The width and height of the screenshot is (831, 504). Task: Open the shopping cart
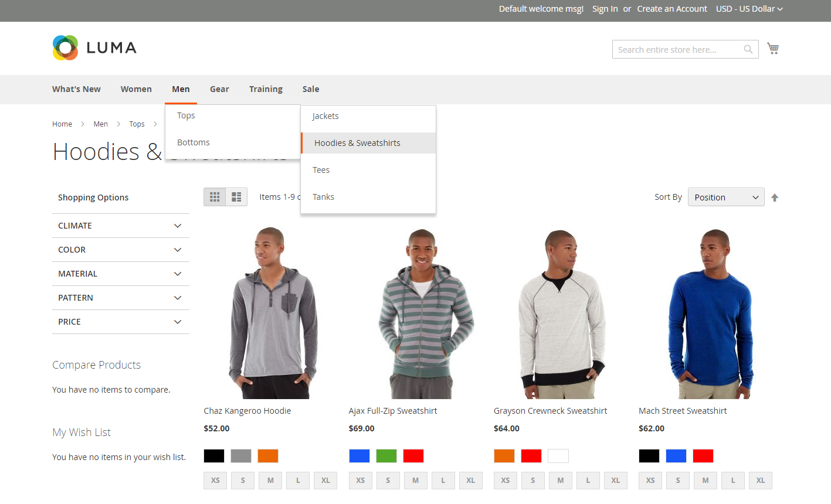[773, 49]
